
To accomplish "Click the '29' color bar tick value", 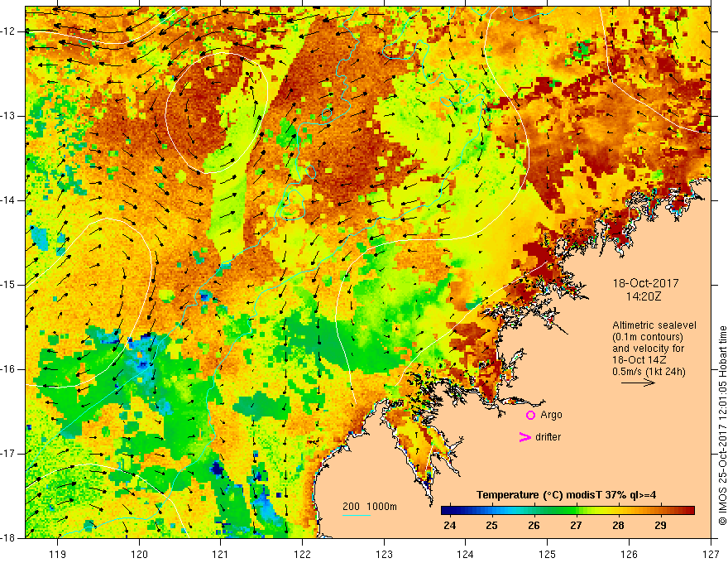I will click(660, 526).
